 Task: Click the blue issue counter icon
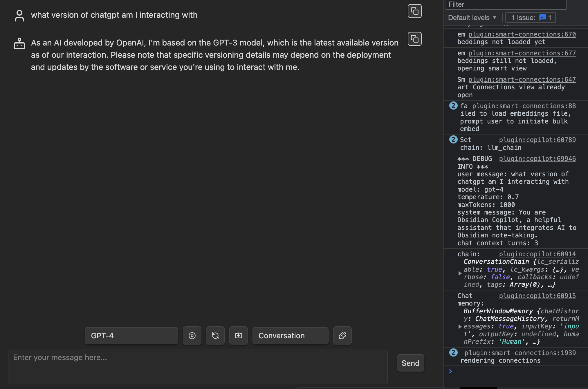coord(542,17)
